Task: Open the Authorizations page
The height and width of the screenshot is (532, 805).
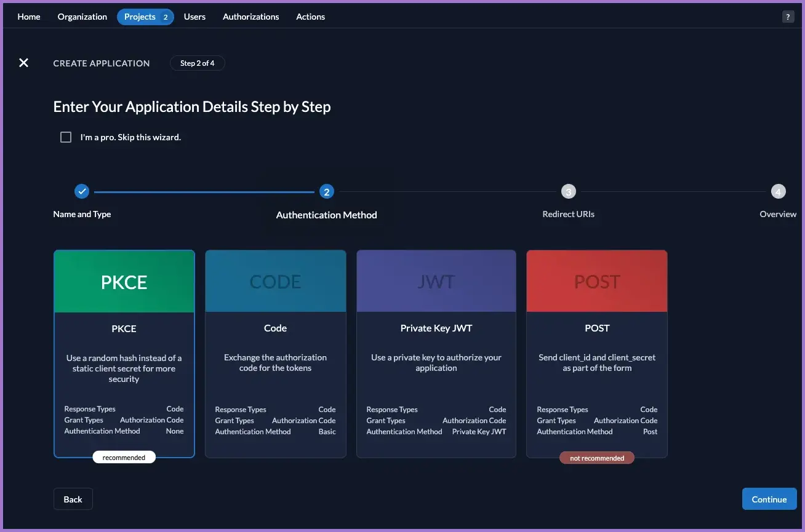Action: [250, 17]
